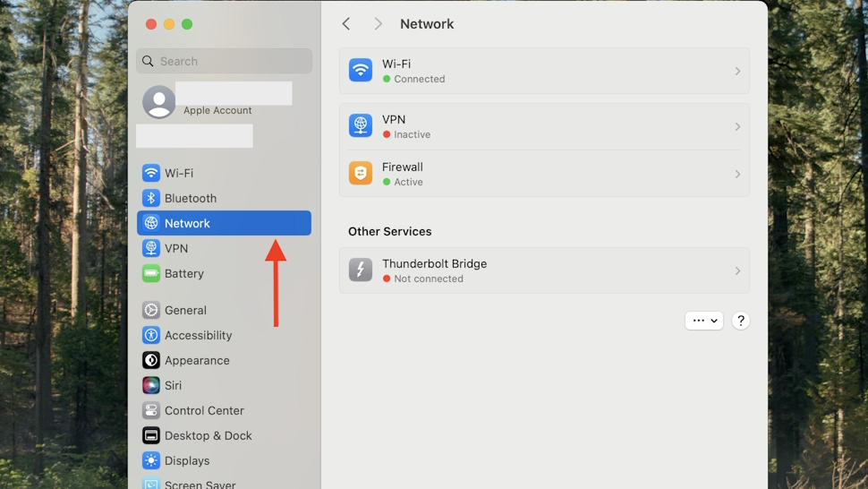The image size is (868, 489).
Task: Expand the Firewall Active row chevron
Action: (x=737, y=174)
